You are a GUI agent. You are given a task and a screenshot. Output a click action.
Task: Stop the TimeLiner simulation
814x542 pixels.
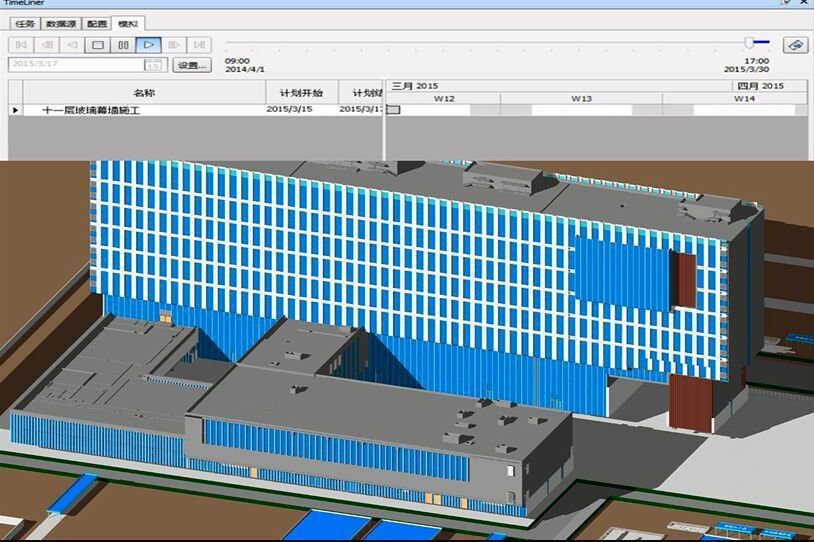(x=98, y=45)
